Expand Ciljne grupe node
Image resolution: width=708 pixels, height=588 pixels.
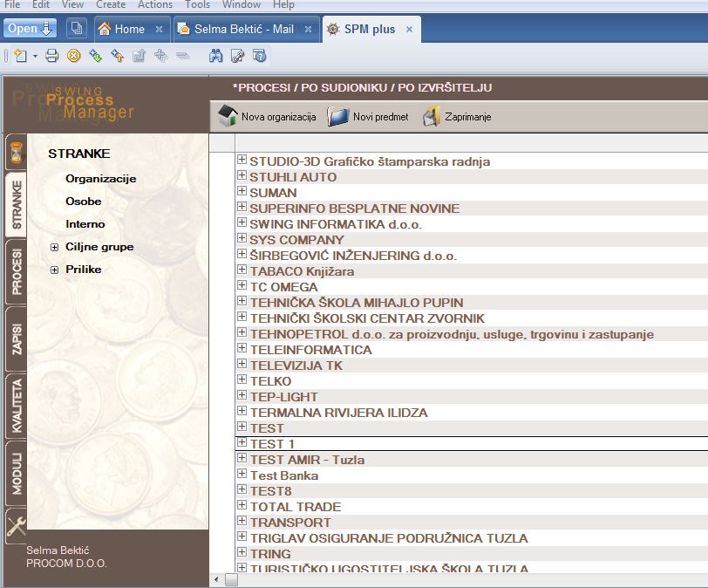[54, 248]
